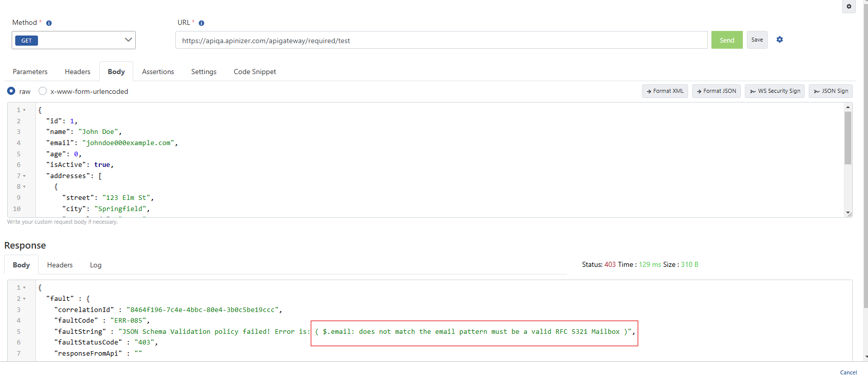
Task: Click the WS Security Sign button
Action: tap(774, 91)
